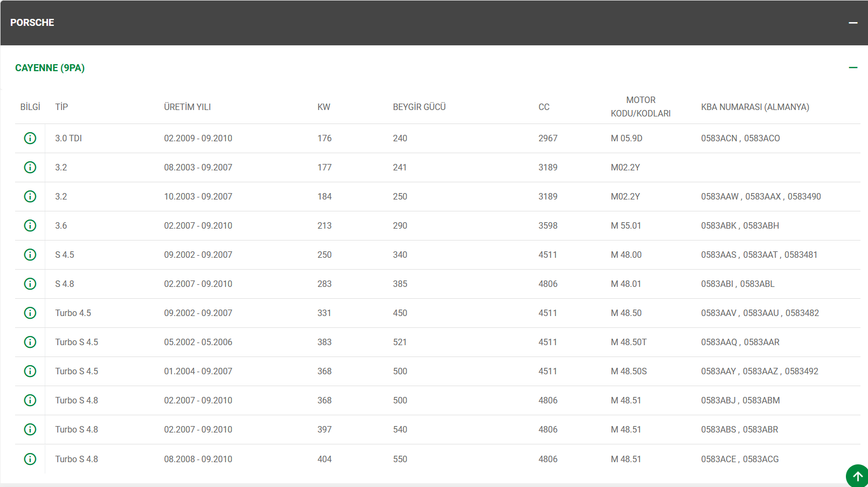Screen dimensions: 868x487
Task: Select the Turbo S 4.5 M 48.50S row info
Action: coord(30,372)
